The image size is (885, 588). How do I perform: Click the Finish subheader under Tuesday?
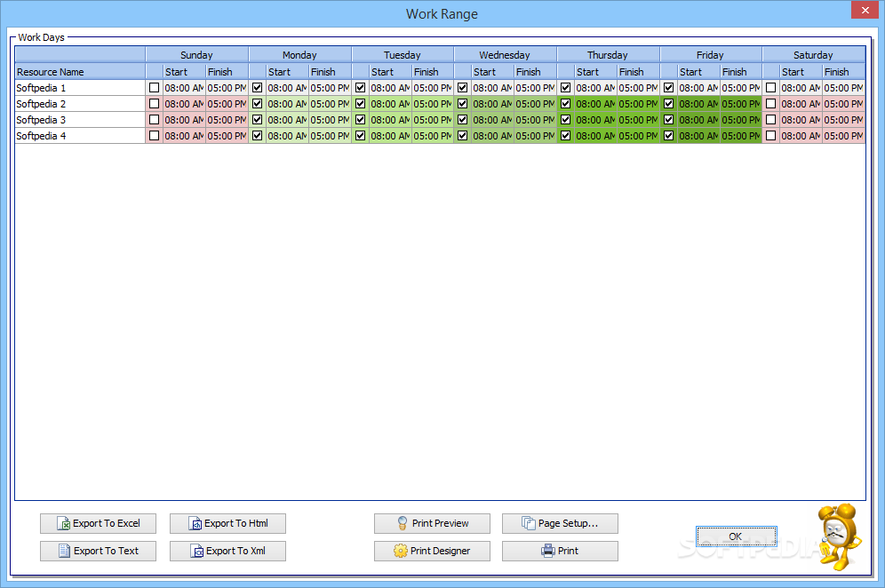[x=433, y=72]
